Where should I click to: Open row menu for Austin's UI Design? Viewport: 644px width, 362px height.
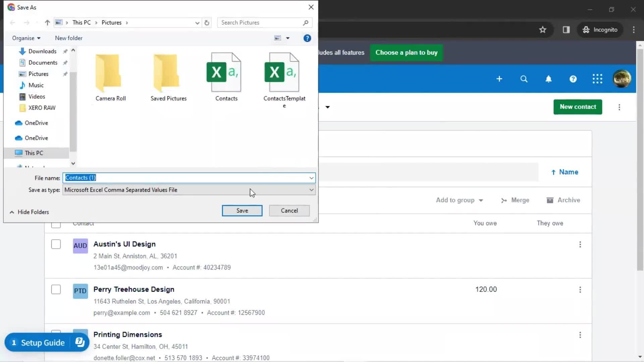580,244
